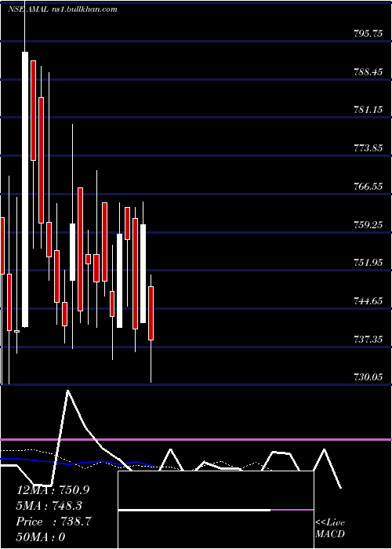
Task: Click the 744.65 price axis label
Action: (368, 300)
